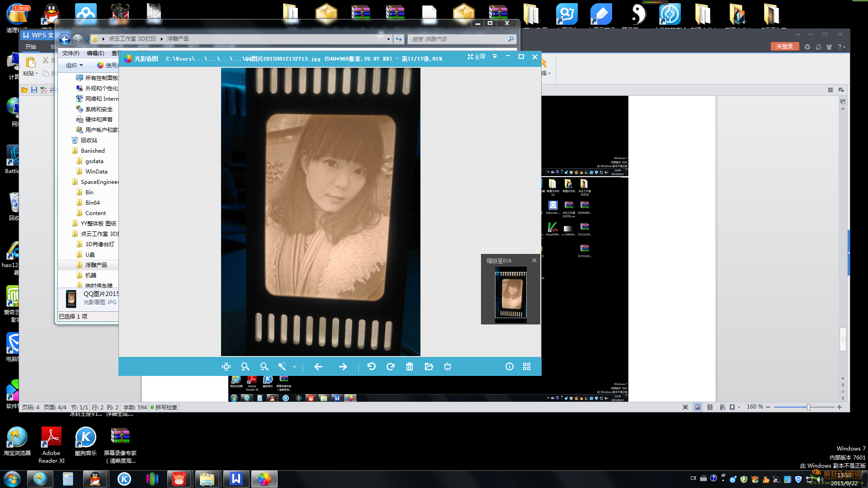Open the magic wand beautify tool

pyautogui.click(x=282, y=367)
